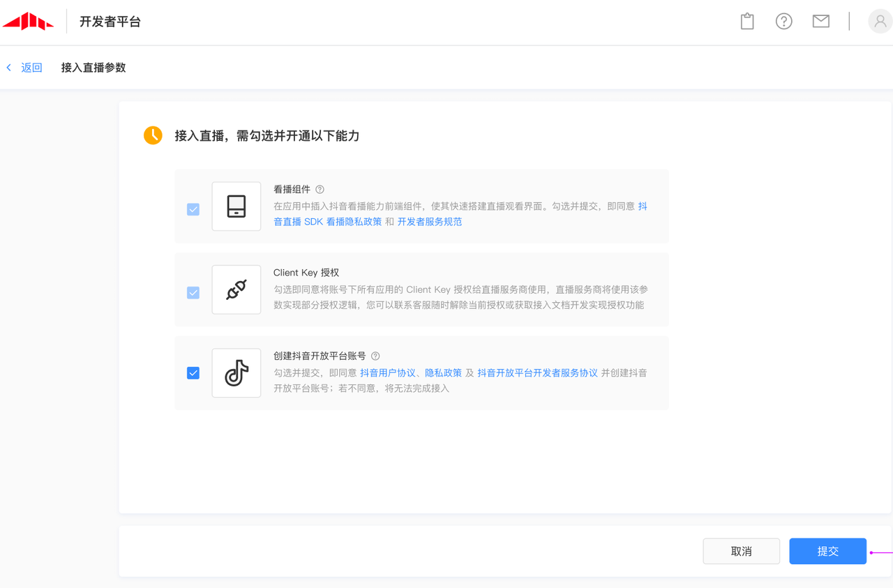Click the back chevron arrow icon
This screenshot has width=893, height=588.
(9, 68)
